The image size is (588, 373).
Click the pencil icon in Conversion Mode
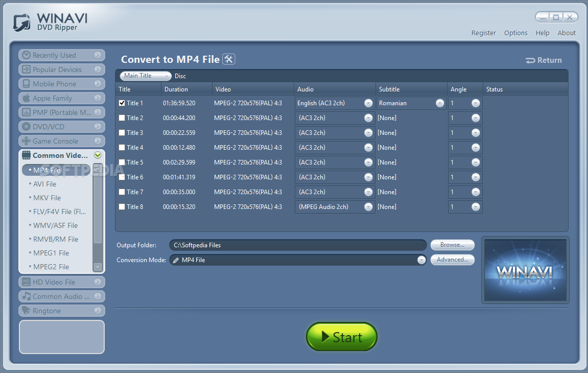(x=176, y=260)
